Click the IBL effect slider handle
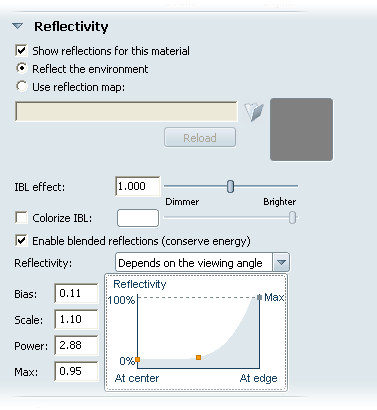 pos(230,186)
